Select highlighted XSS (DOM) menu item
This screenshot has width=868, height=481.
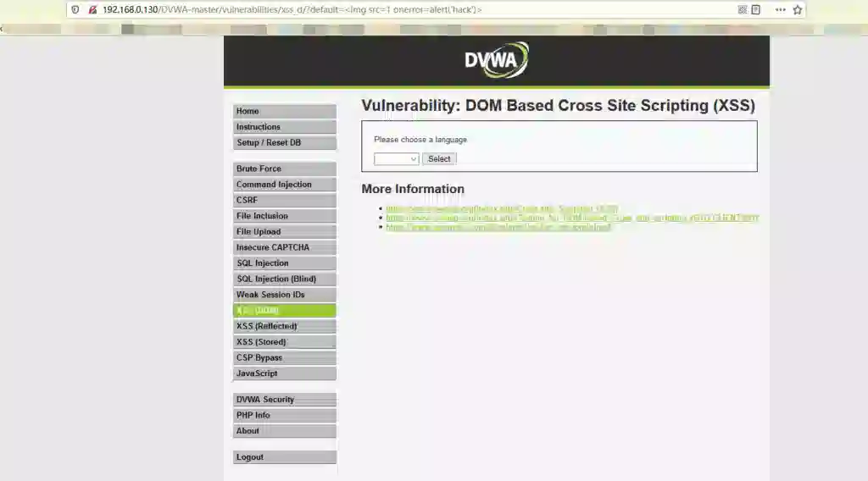[x=285, y=310]
